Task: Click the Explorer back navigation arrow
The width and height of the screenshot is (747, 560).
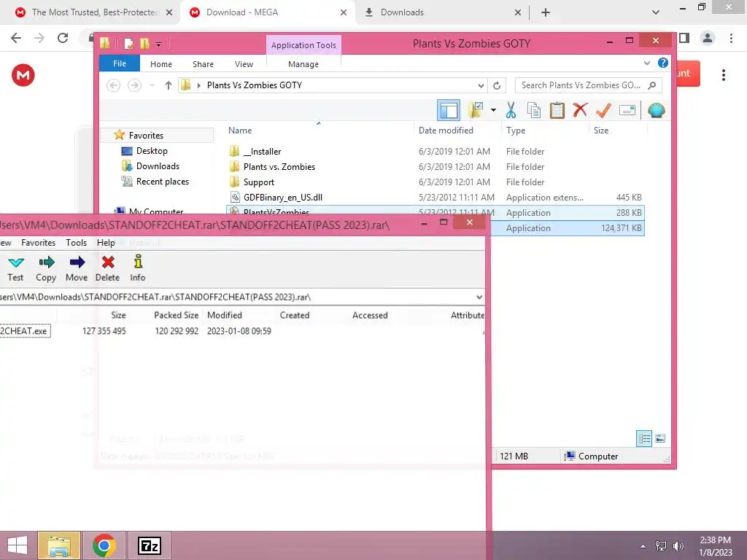Action: pos(113,85)
